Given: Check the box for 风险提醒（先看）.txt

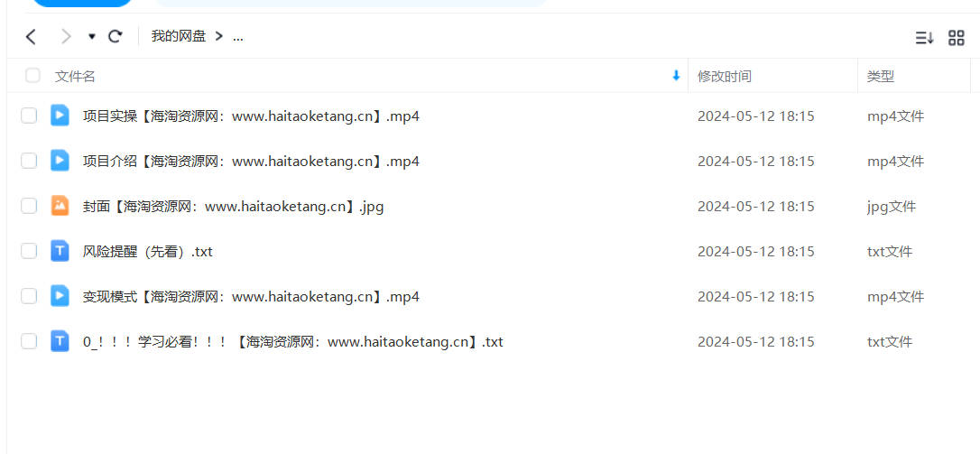Looking at the screenshot, I should click(x=29, y=251).
